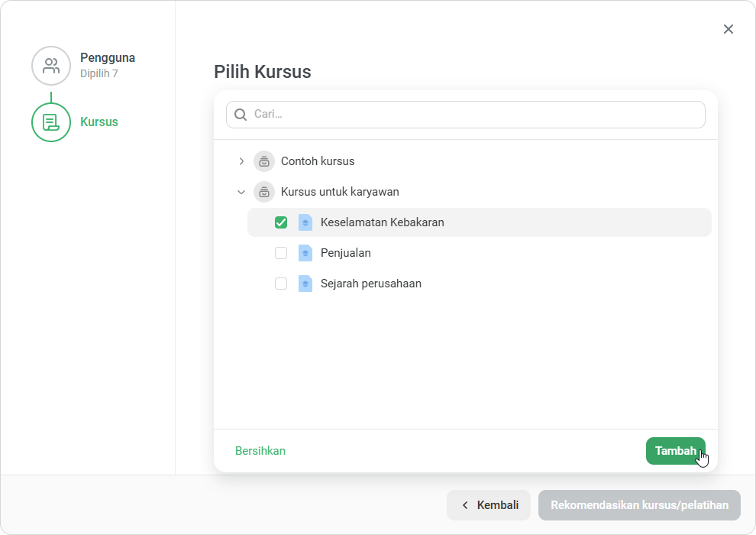The image size is (756, 535).
Task: Tick the Sejarah perusahaan checkbox
Action: point(281,284)
